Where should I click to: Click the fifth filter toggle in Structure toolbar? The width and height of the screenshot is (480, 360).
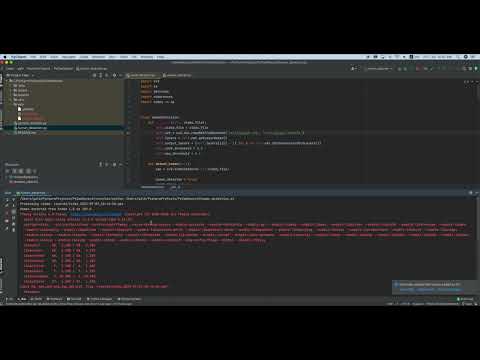pos(34,171)
